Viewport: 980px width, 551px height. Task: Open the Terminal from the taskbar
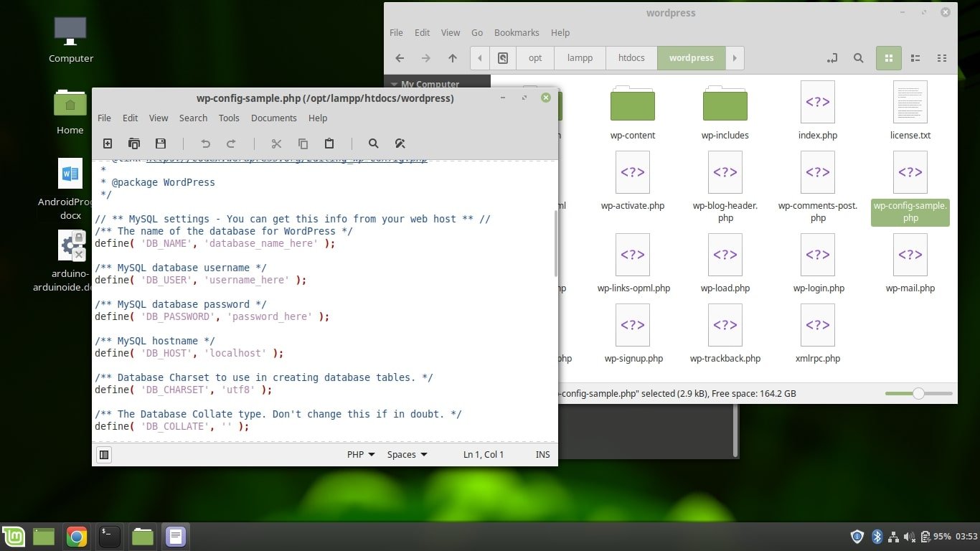pyautogui.click(x=110, y=536)
